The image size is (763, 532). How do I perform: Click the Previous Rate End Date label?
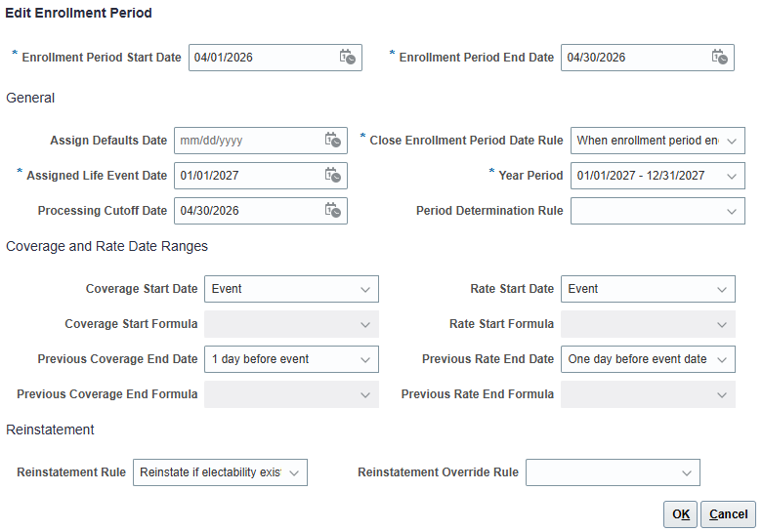(487, 359)
